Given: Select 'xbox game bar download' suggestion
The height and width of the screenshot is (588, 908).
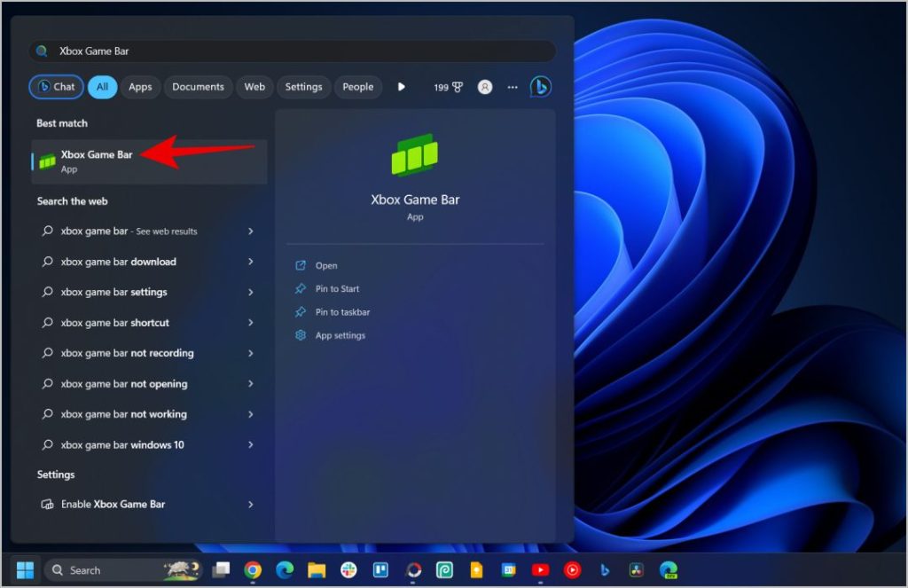Looking at the screenshot, I should (149, 262).
